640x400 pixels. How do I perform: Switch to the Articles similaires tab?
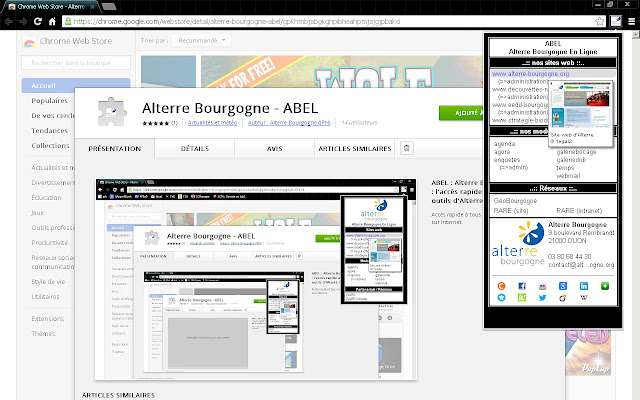pyautogui.click(x=355, y=149)
